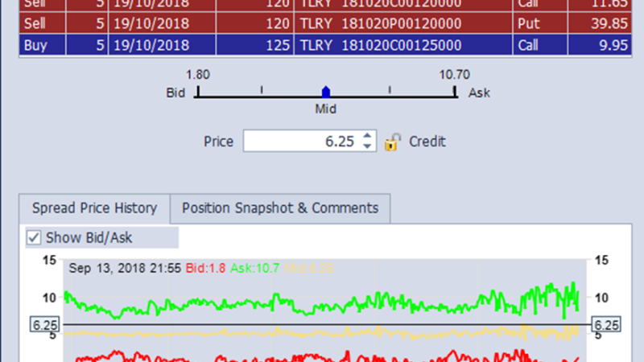Screen dimensions: 644x362
Task: Click the padlock icon beside the Price field
Action: [x=392, y=142]
